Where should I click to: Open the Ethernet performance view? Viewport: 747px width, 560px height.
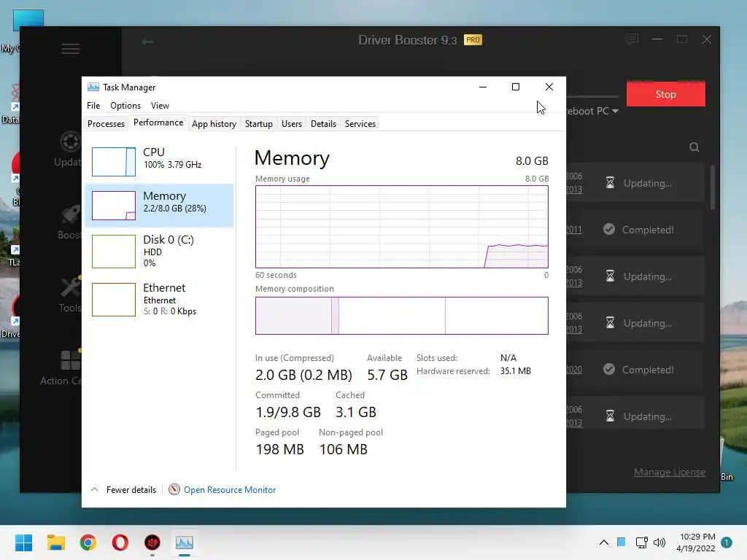click(159, 299)
